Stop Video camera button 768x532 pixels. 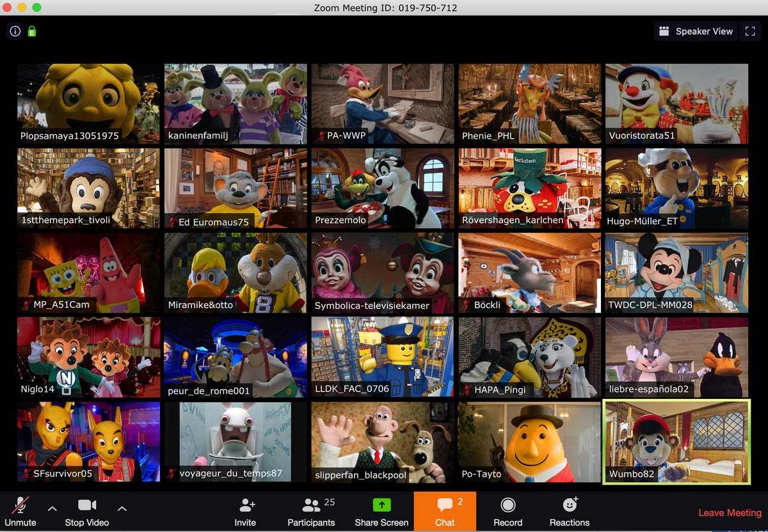tap(87, 512)
